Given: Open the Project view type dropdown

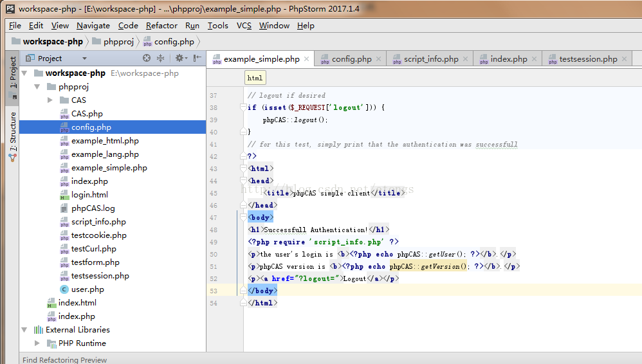Looking at the screenshot, I should pos(84,59).
